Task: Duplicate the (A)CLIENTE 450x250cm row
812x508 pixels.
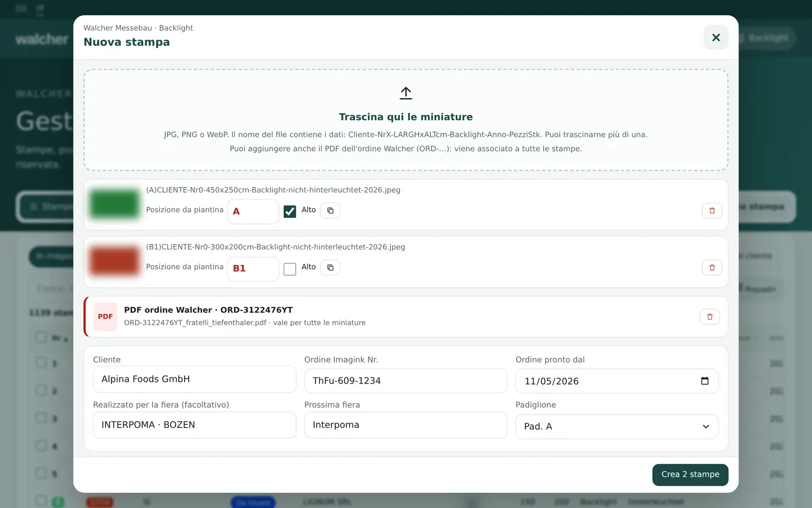Action: 330,210
